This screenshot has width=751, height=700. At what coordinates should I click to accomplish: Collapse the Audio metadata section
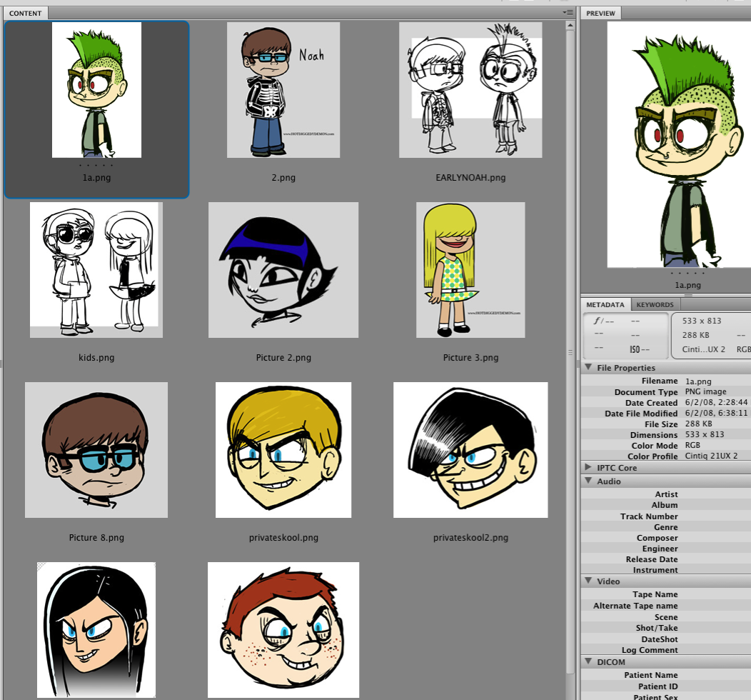588,480
